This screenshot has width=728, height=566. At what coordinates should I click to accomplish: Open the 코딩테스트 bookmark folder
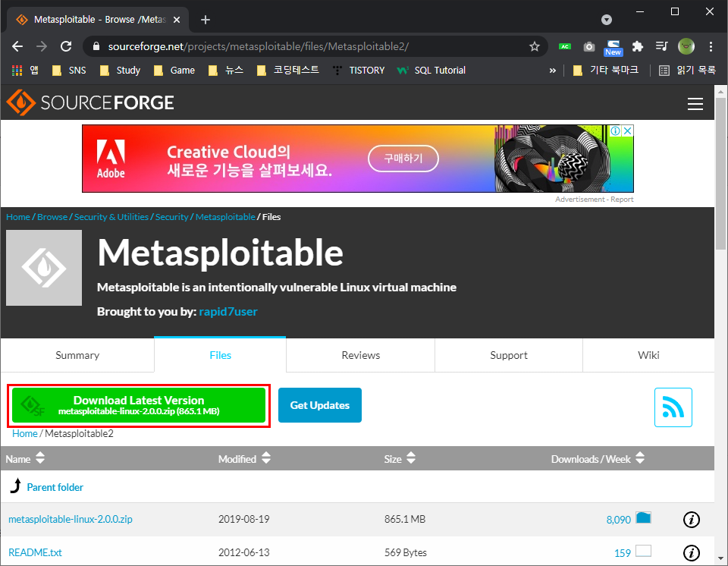pyautogui.click(x=288, y=70)
